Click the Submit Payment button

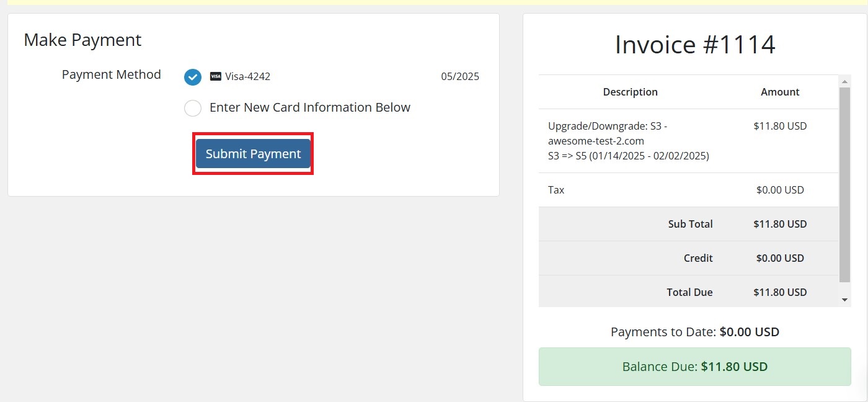tap(253, 154)
